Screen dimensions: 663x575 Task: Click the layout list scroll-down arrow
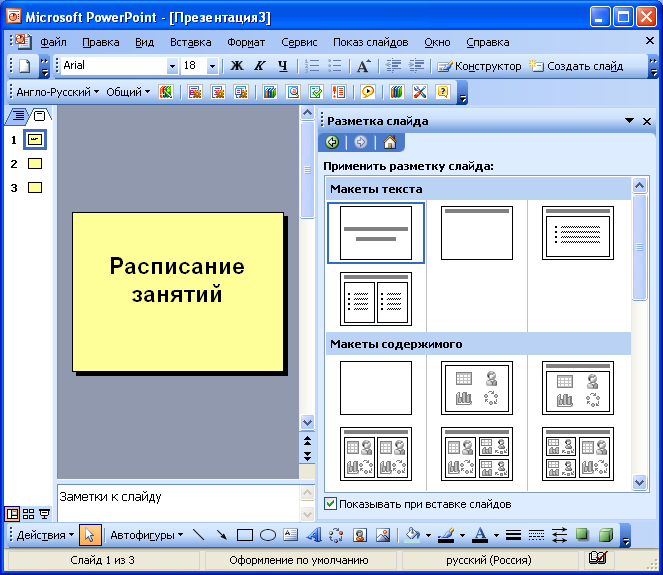click(639, 482)
